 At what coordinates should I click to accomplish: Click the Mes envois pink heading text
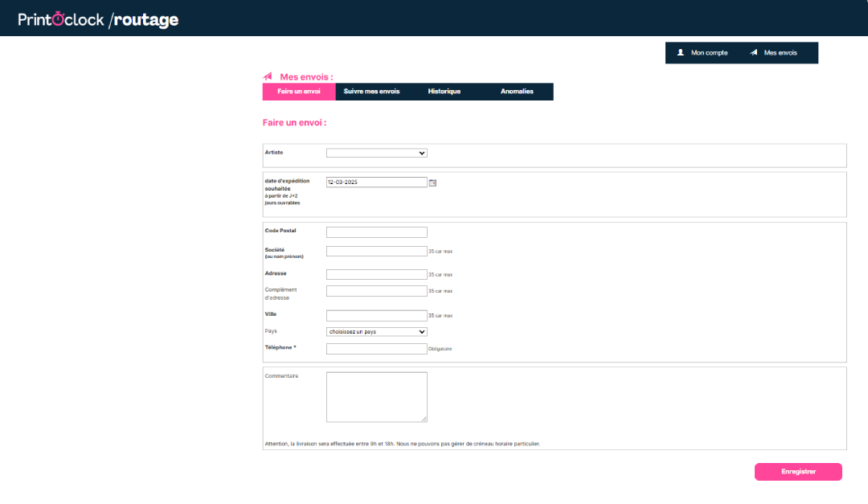[307, 77]
